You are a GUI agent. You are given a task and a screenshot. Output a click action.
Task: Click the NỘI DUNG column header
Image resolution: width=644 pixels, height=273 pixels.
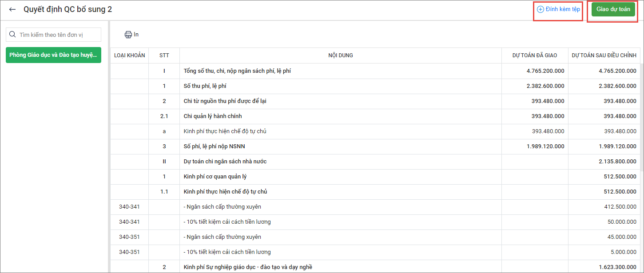click(x=341, y=55)
